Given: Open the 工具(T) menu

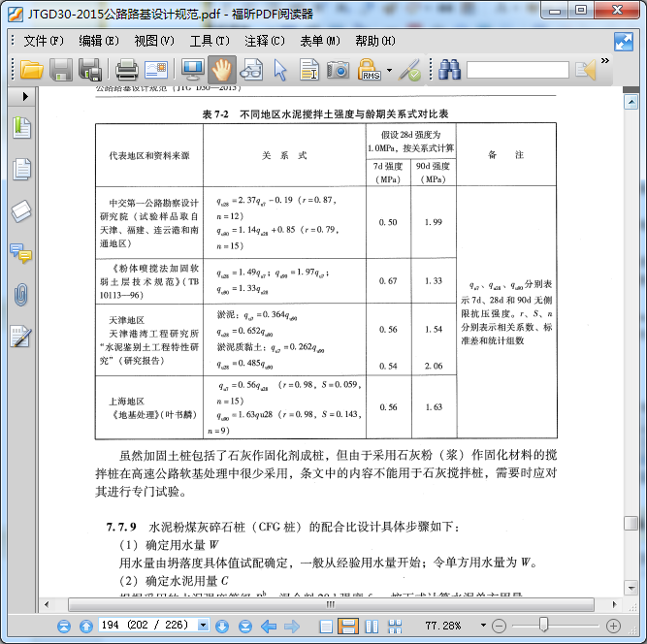Looking at the screenshot, I should [x=210, y=41].
